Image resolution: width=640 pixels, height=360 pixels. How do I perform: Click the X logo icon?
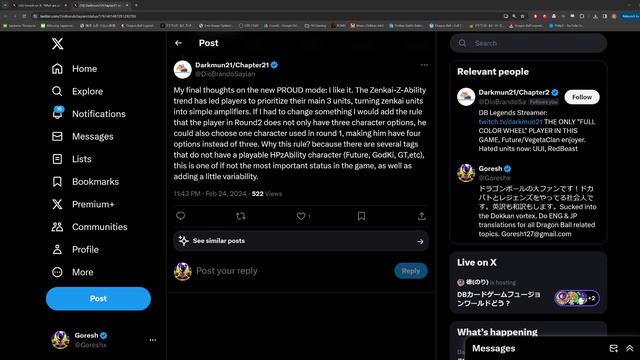pyautogui.click(x=58, y=44)
